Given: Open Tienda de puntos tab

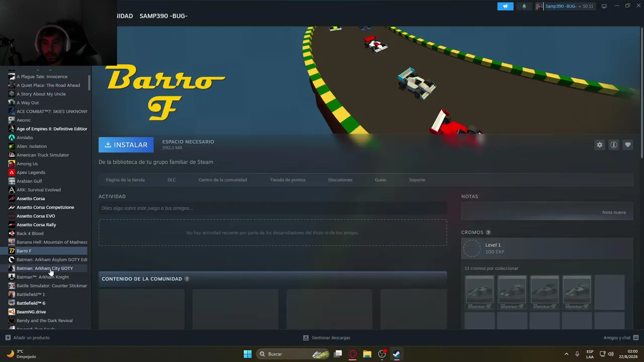Looking at the screenshot, I should (288, 180).
